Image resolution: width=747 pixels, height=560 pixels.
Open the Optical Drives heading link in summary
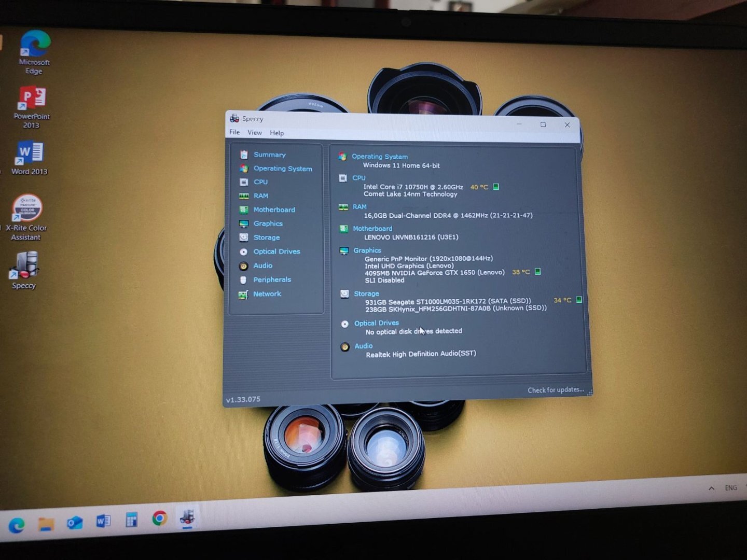377,323
